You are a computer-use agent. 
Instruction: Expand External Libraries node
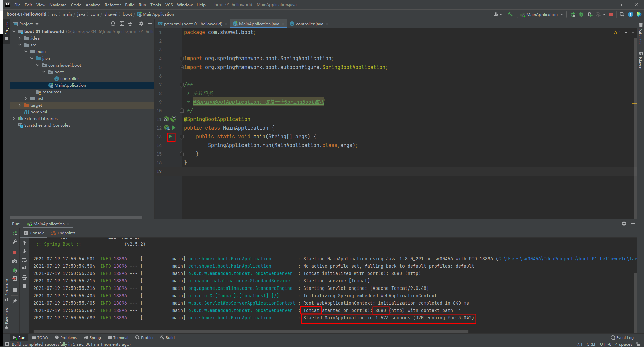14,119
